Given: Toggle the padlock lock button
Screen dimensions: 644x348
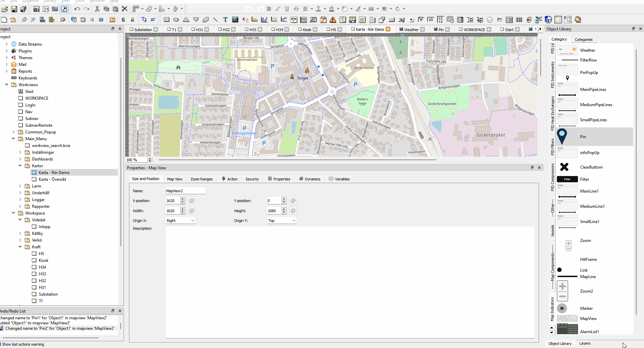Looking at the screenshot, I should (x=133, y=20).
